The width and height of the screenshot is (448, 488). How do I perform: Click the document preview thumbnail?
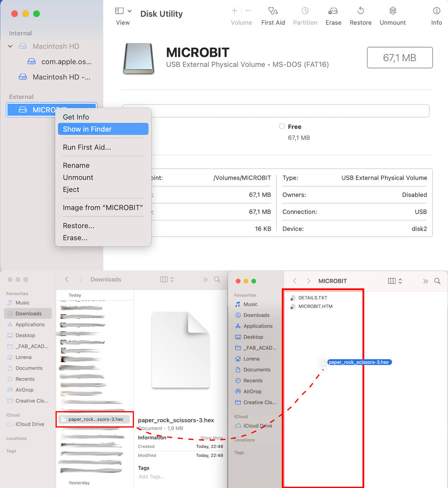click(x=181, y=350)
